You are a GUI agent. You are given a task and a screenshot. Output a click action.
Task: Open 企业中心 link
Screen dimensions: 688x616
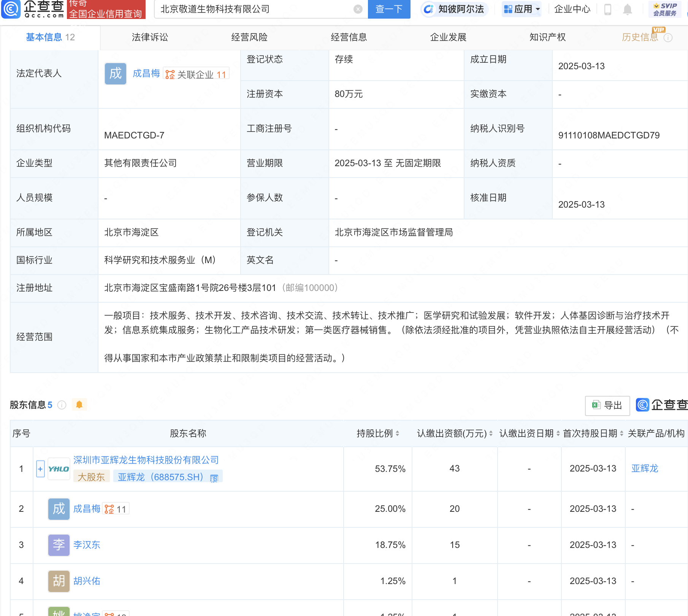pos(572,9)
